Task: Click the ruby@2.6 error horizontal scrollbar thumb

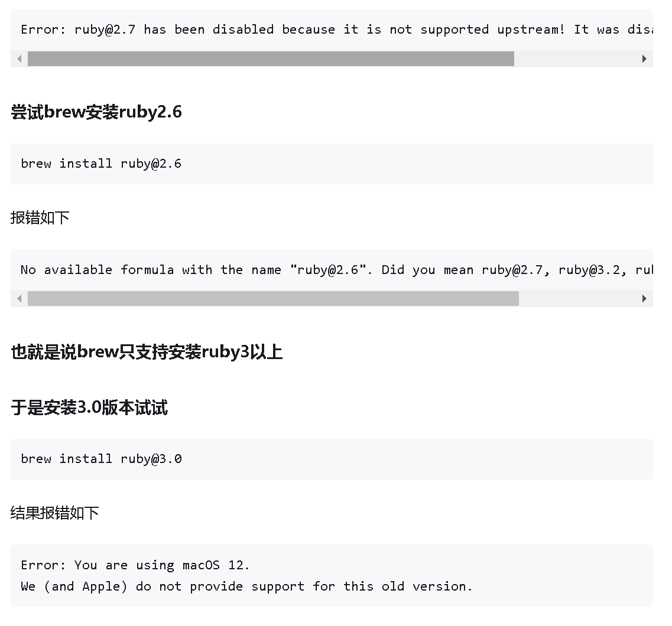Action: click(x=274, y=299)
